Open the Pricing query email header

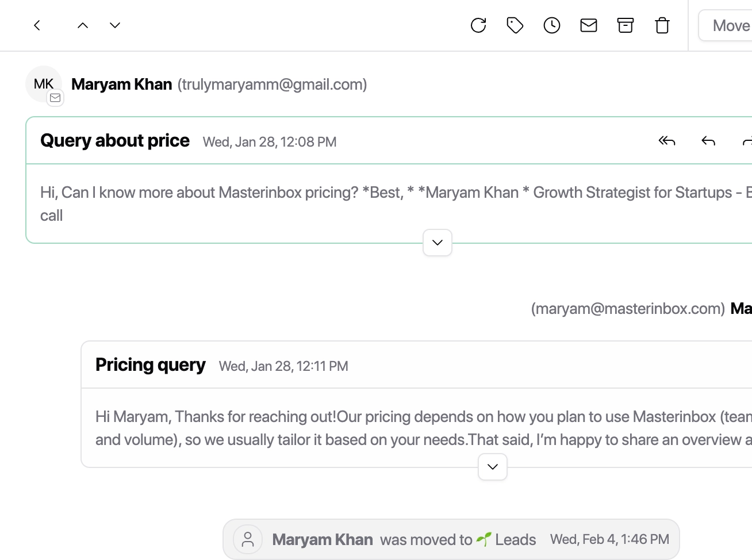click(x=150, y=365)
